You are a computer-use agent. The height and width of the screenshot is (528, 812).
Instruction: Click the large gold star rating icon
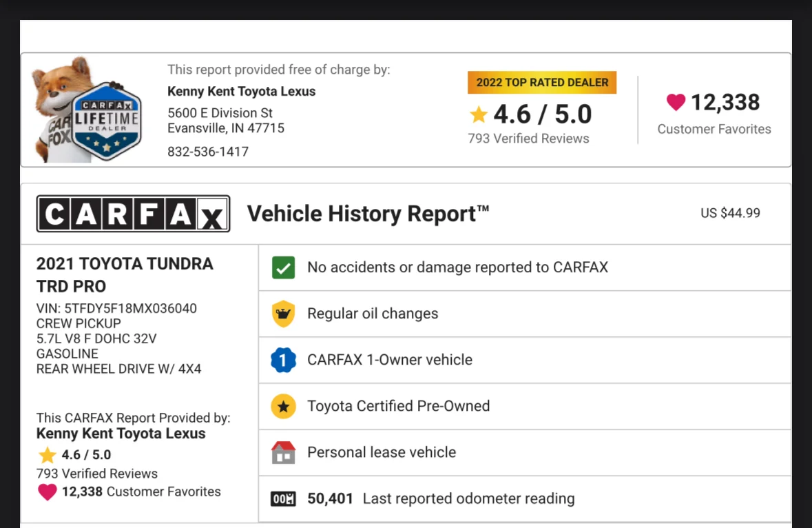point(478,114)
